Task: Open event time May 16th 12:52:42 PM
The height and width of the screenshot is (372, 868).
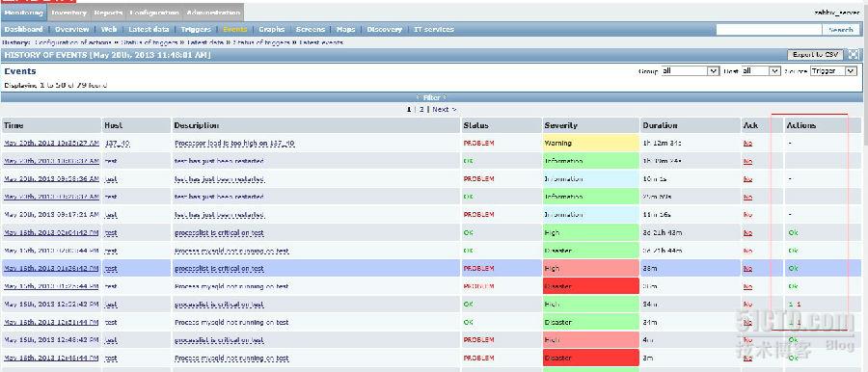Action: (x=51, y=304)
